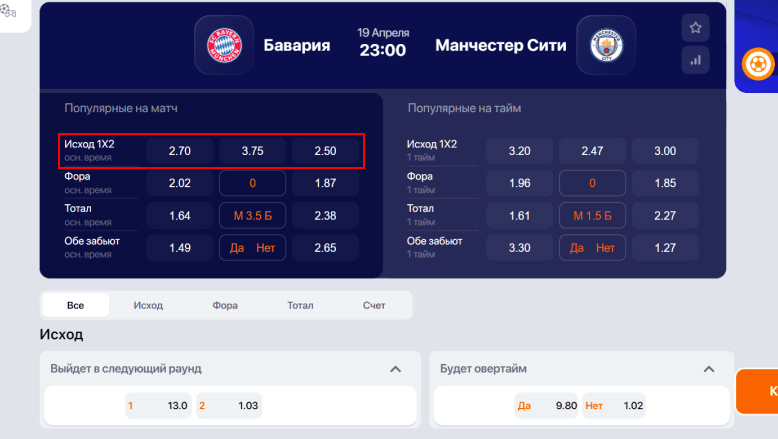Choose Да 9.80 for overtime bet
This screenshot has height=439, width=778.
pos(546,405)
